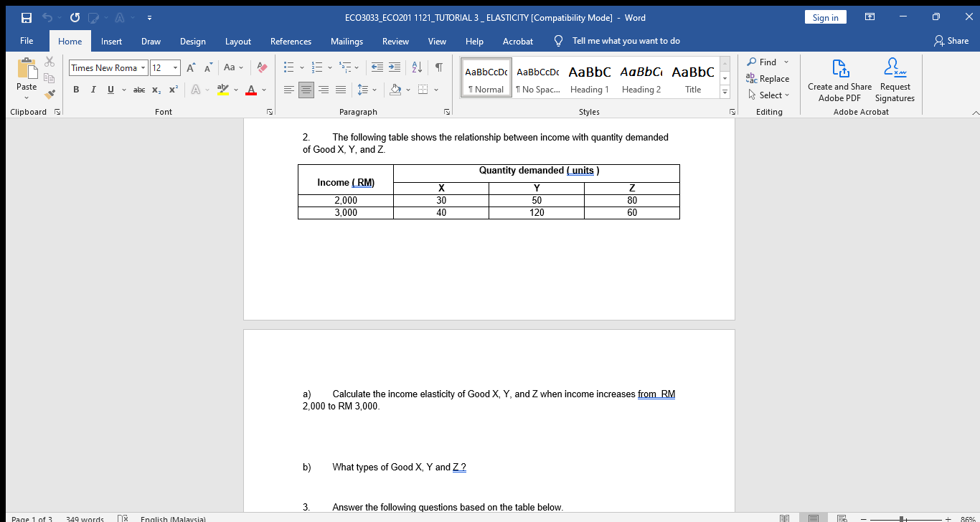Switch to the Mailings tab

[x=347, y=41]
